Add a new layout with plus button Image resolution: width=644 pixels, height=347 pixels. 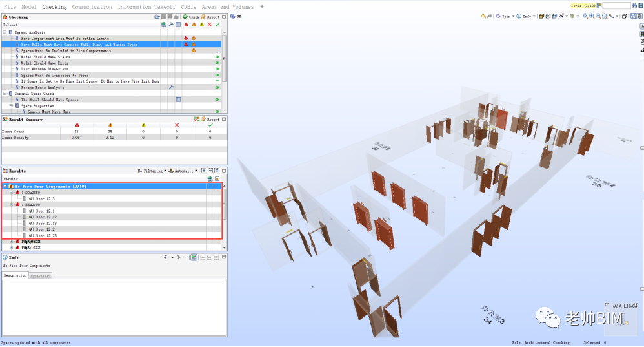pos(261,6)
